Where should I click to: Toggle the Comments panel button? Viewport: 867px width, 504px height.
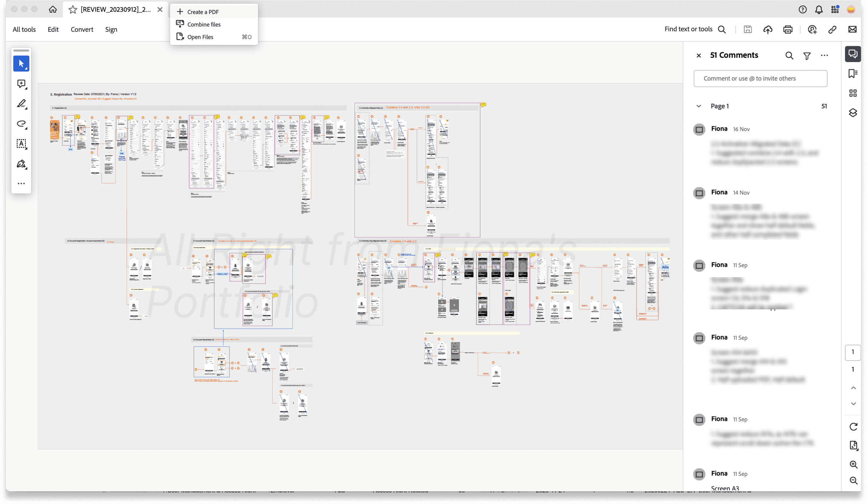(x=852, y=54)
